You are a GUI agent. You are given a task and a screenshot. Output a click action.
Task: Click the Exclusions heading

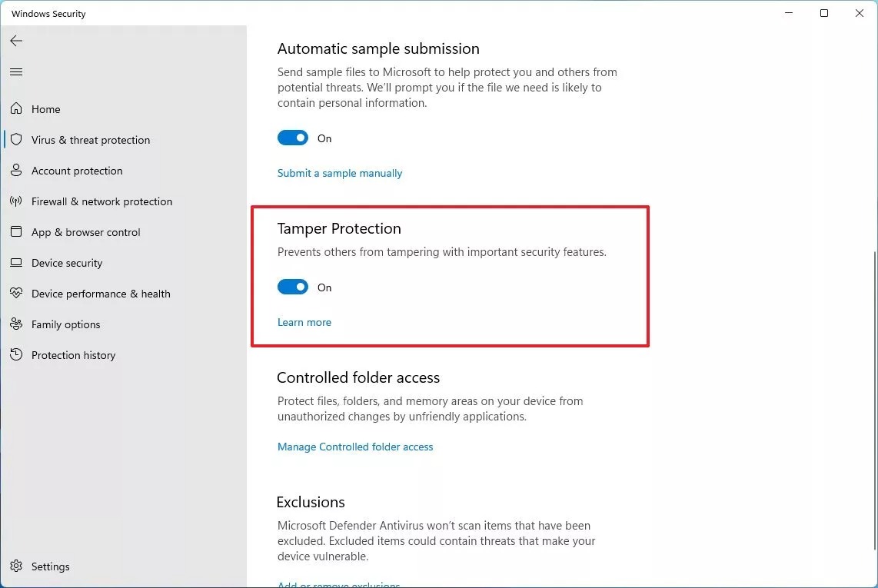tap(310, 502)
